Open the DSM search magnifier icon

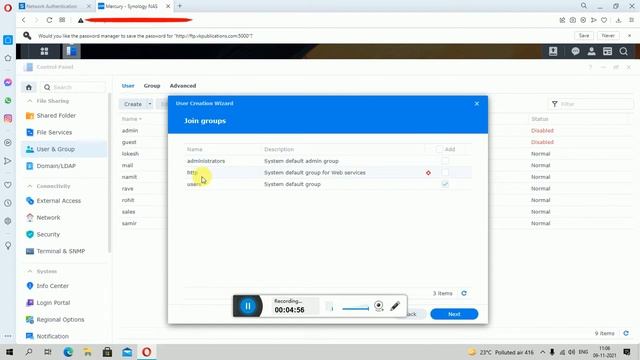624,51
